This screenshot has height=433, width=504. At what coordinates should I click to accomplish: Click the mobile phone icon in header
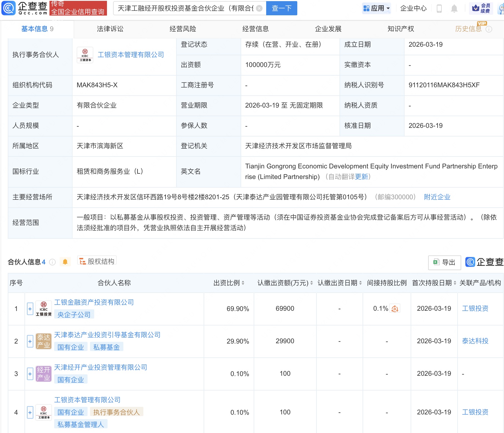click(439, 9)
